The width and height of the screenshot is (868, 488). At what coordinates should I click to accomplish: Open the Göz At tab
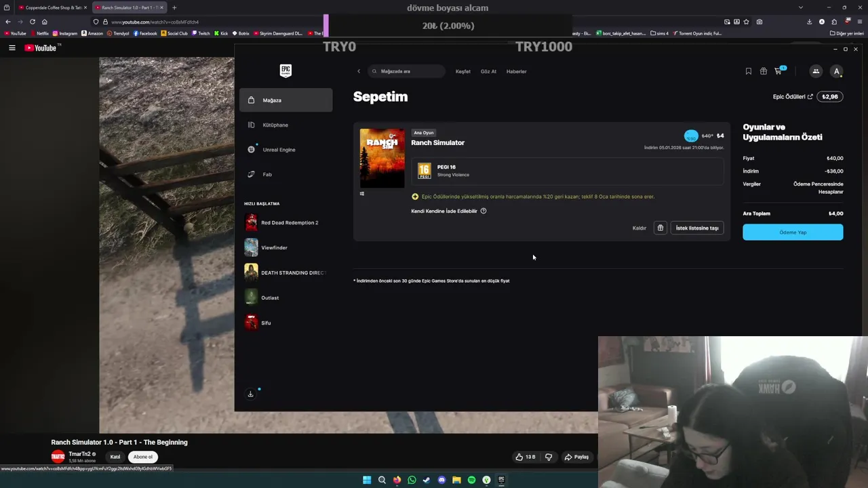coord(488,71)
